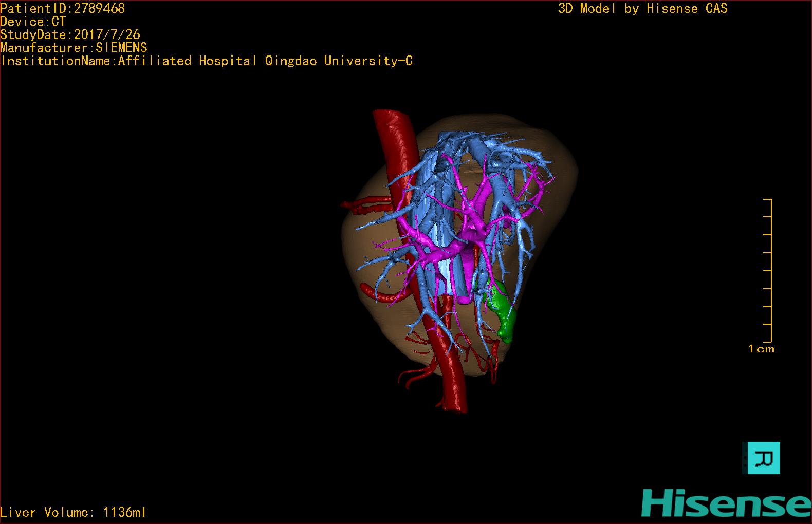Viewport: 812px width, 524px height.
Task: Click the InstitutionName Affiliated Hospital text
Action: tap(207, 61)
